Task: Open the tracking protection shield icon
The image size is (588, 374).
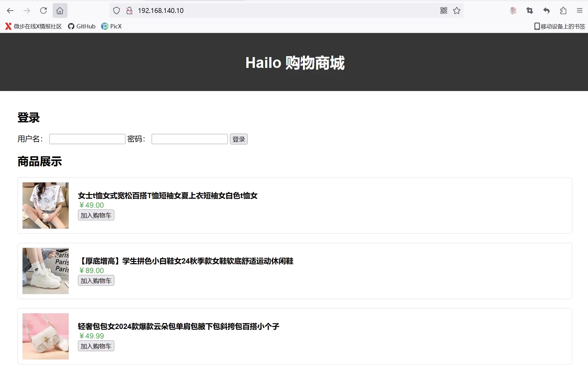Action: (116, 10)
